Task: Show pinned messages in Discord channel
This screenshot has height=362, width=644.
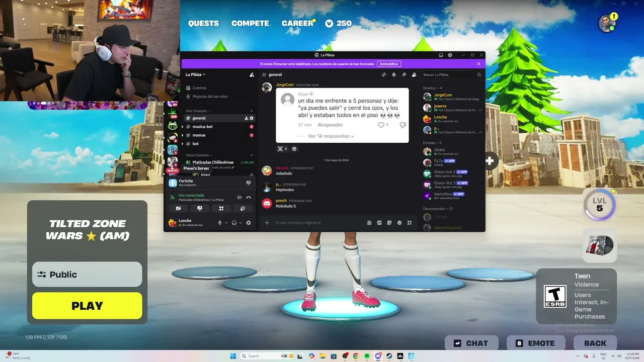Action: point(404,74)
